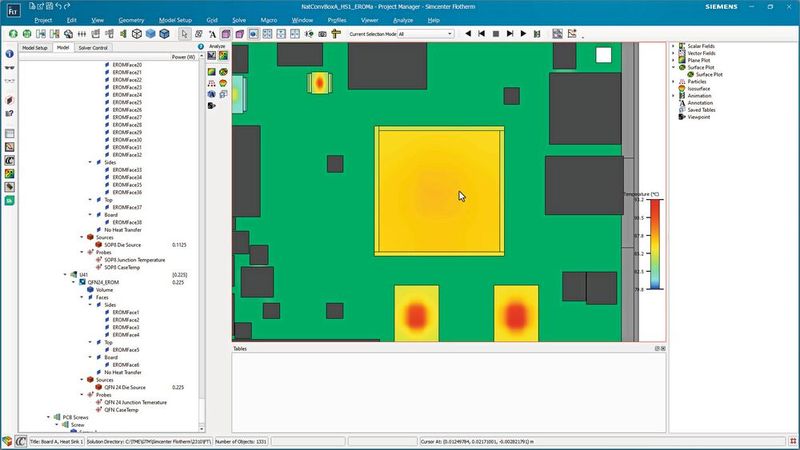Open the Solve menu
The image size is (800, 450).
239,20
